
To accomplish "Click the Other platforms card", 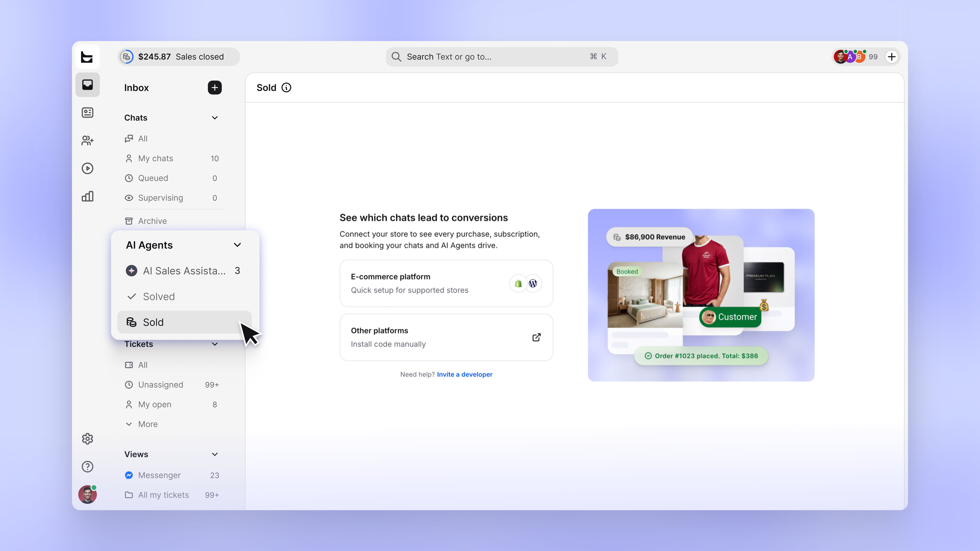I will [446, 337].
